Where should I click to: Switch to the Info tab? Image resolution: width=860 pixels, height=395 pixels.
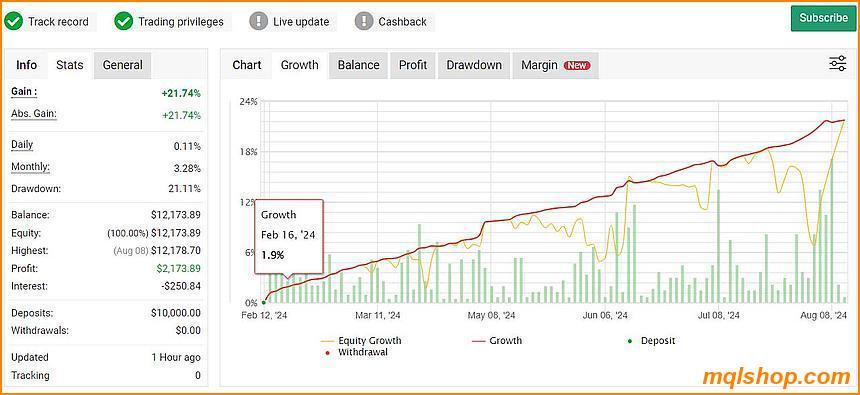coord(26,65)
